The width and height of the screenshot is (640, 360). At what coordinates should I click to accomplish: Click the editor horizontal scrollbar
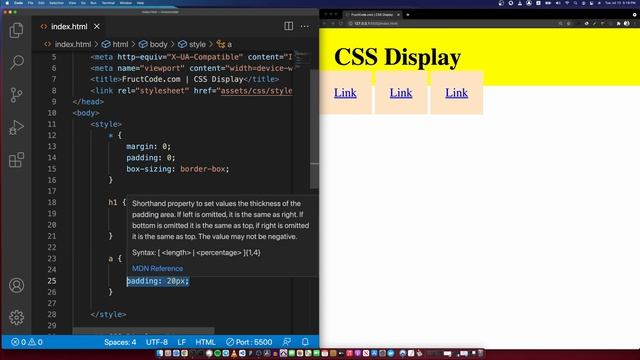point(143,330)
